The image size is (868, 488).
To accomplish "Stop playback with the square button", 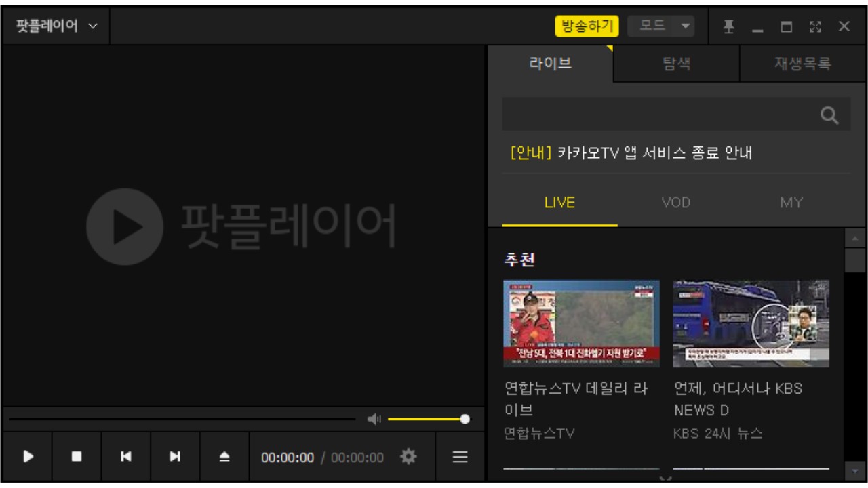I will coord(77,457).
